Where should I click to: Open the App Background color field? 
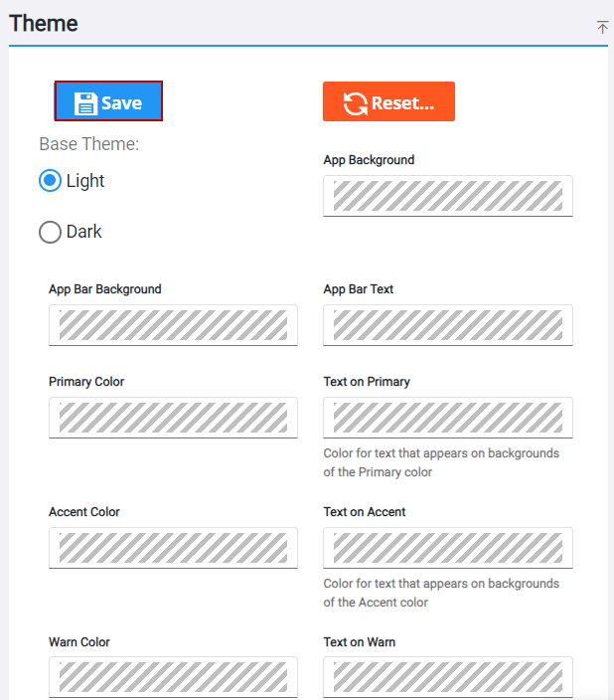[x=448, y=196]
